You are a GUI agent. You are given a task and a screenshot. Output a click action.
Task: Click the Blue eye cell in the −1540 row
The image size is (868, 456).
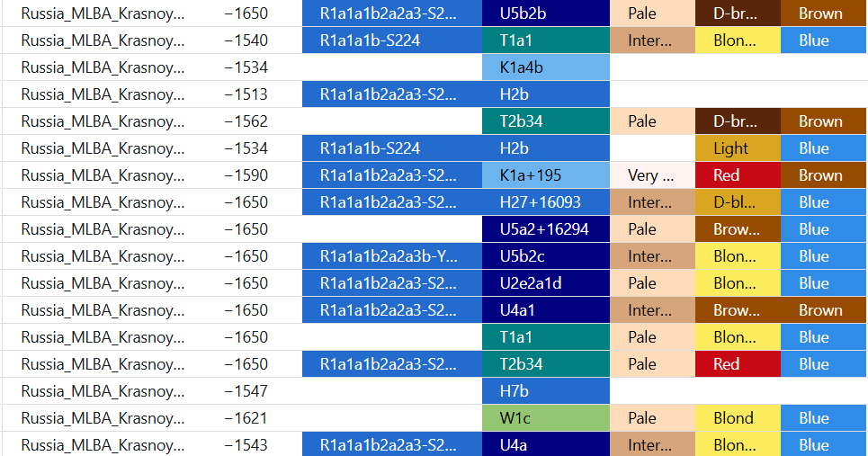click(824, 40)
